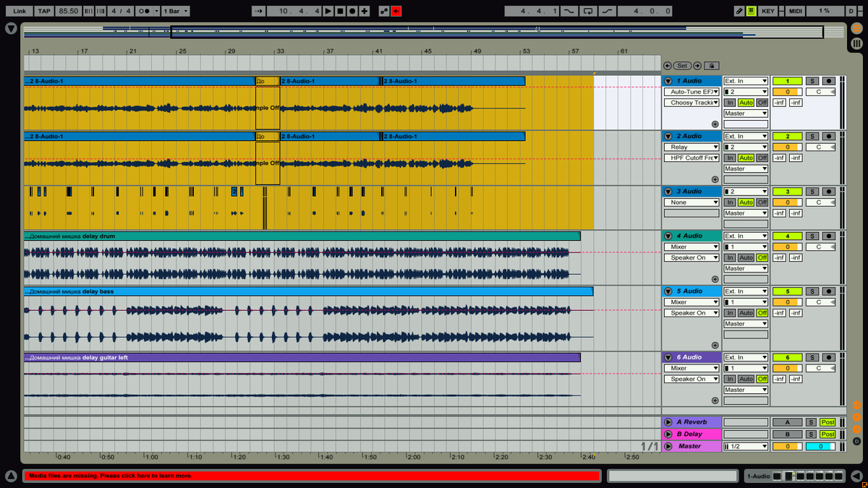Toggle Post on A Reverb return

coord(827,422)
